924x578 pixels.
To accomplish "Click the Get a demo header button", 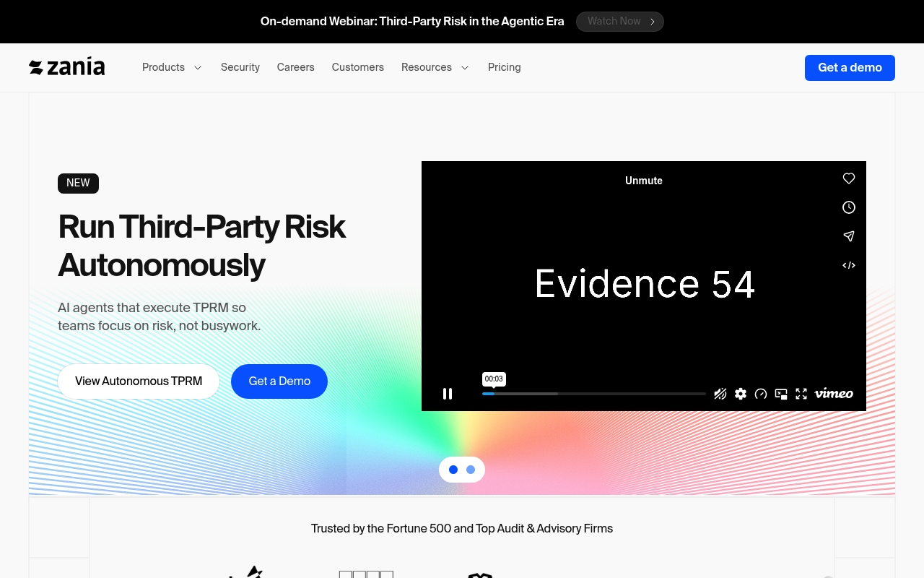I will point(850,68).
